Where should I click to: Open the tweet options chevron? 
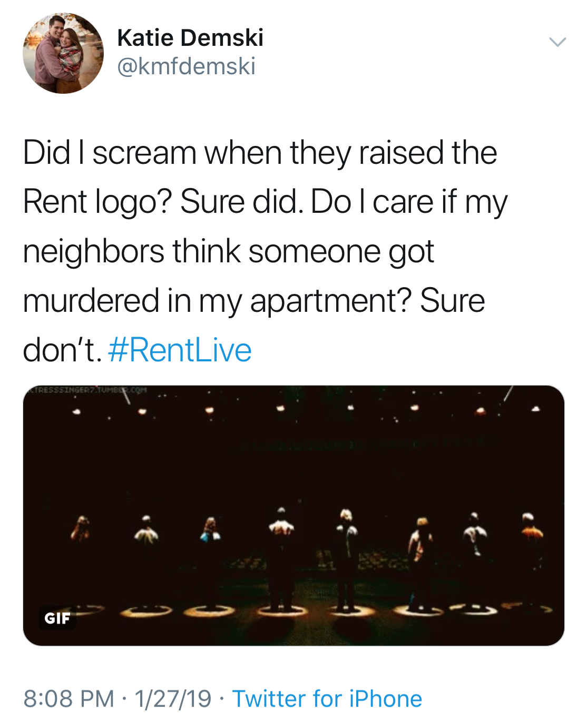(557, 42)
